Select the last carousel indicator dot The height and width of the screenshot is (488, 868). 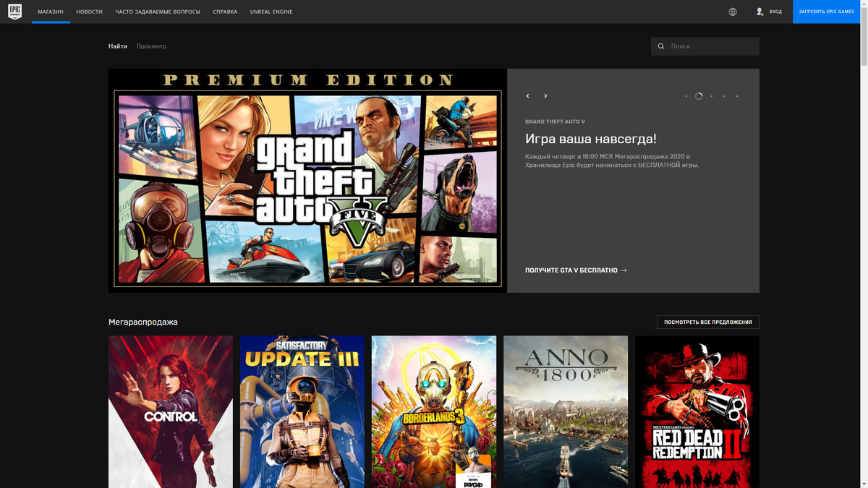737,96
